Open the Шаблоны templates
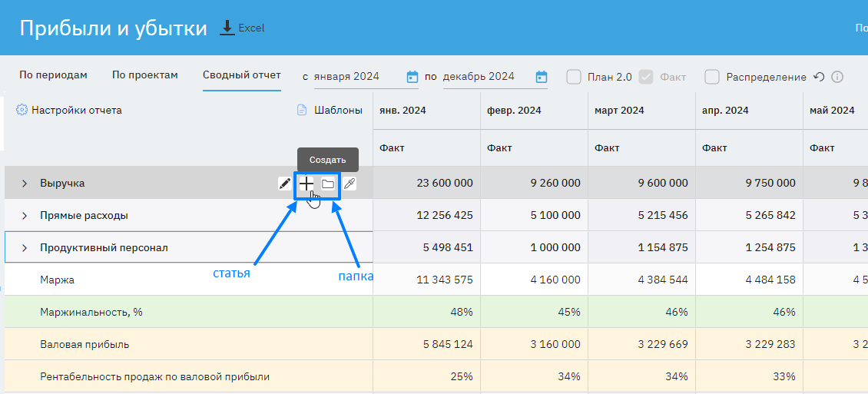Screen dimensions: 868x394 point(330,110)
